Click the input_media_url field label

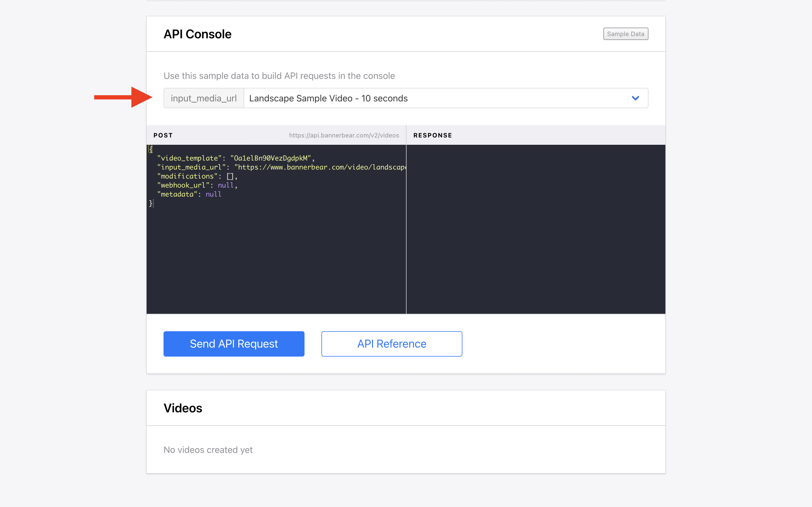(204, 98)
